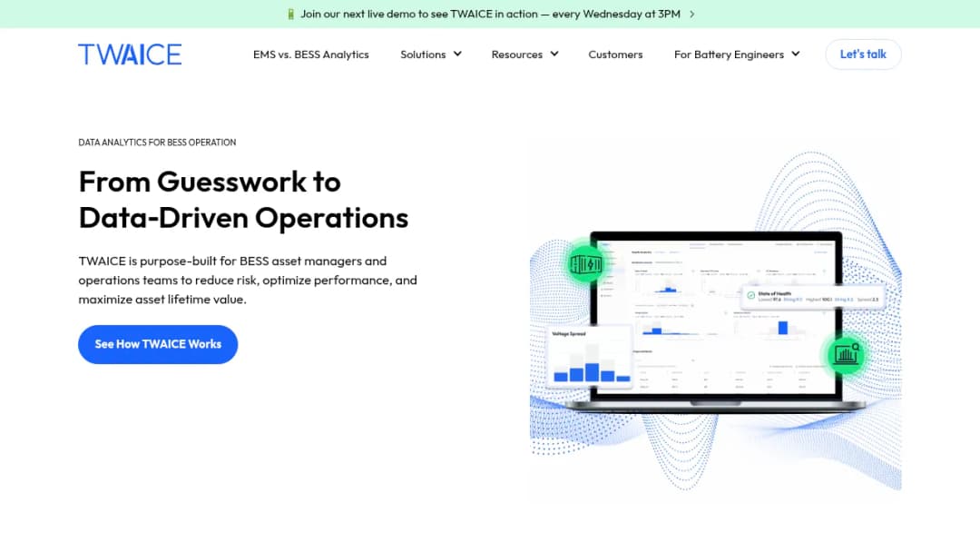The height and width of the screenshot is (552, 980).
Task: Expand the For Battery Engineers chevron
Action: (x=796, y=54)
